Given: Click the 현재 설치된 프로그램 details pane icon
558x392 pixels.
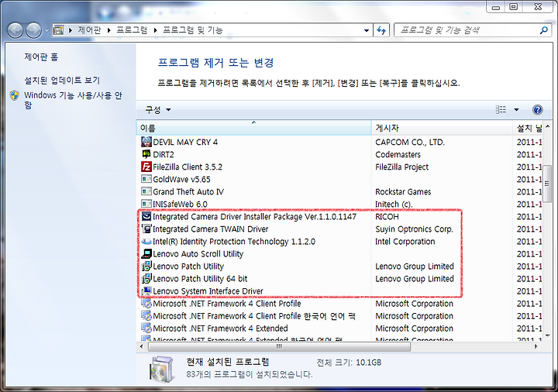Looking at the screenshot, I should click(x=161, y=370).
